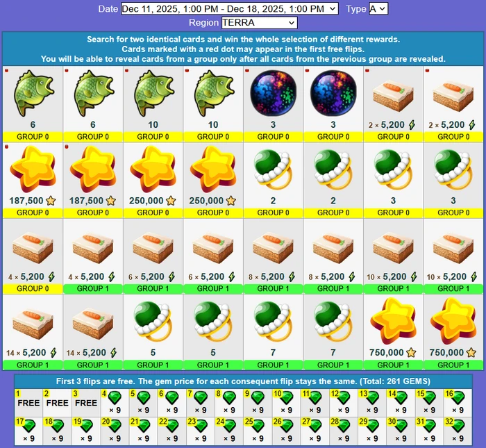Click the first 14 × 5,200 carrot cake card
Screen dimensions: 486x448
(33, 332)
